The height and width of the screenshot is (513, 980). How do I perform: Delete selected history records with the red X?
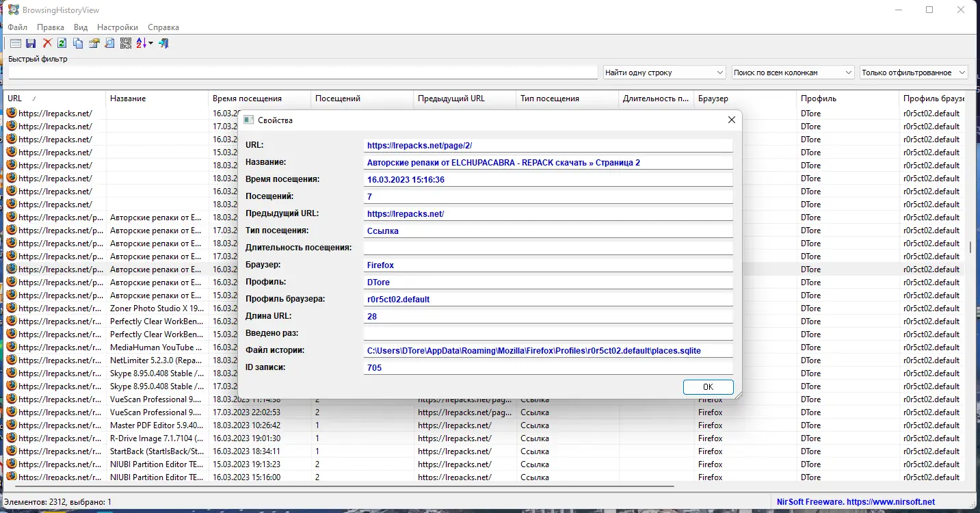(x=47, y=44)
